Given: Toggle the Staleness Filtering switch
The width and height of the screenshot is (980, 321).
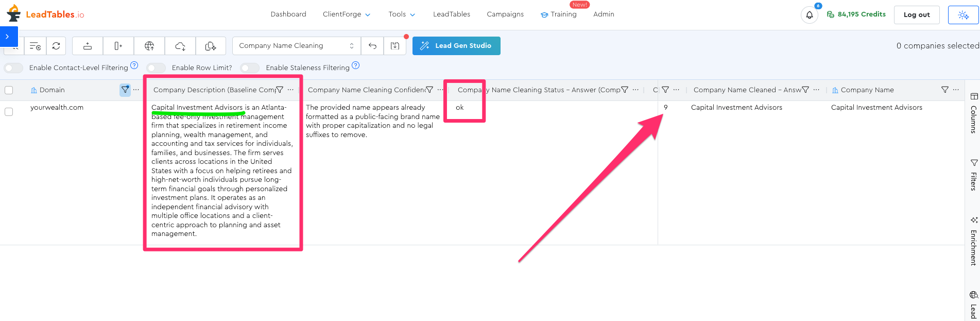Looking at the screenshot, I should [x=250, y=68].
